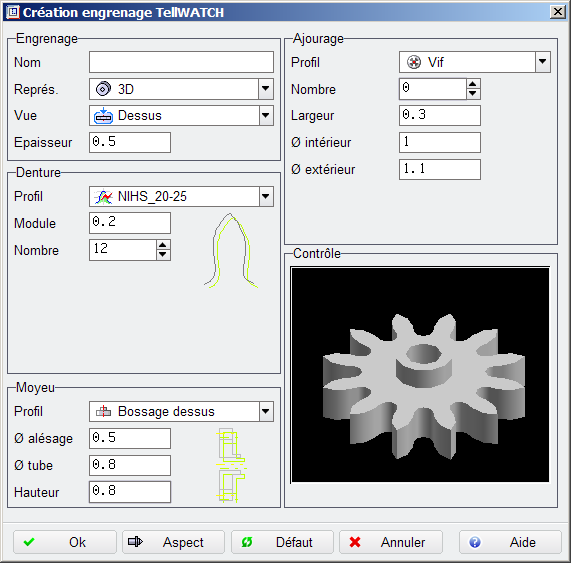Click the blue question mark Aide icon

(x=474, y=542)
